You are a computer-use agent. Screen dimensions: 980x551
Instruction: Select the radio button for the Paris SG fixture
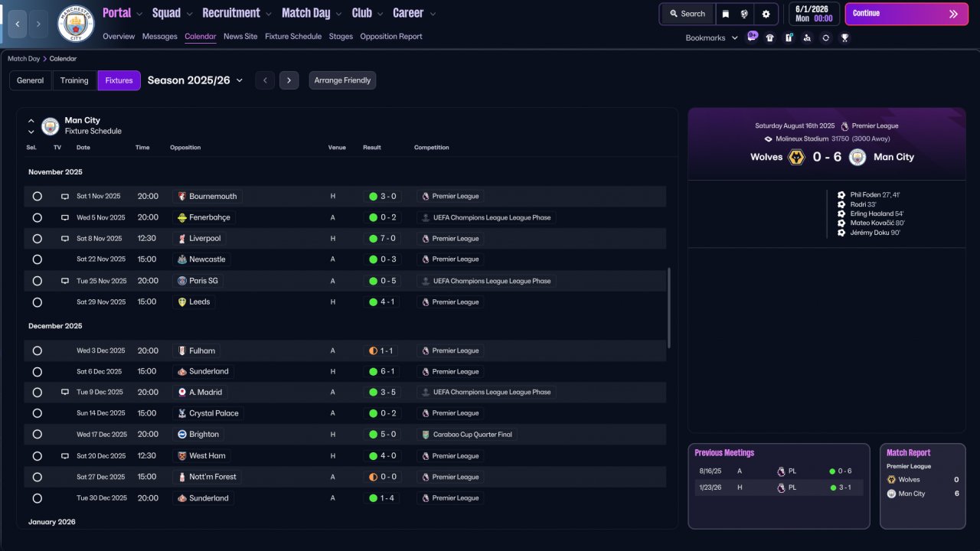pyautogui.click(x=37, y=281)
